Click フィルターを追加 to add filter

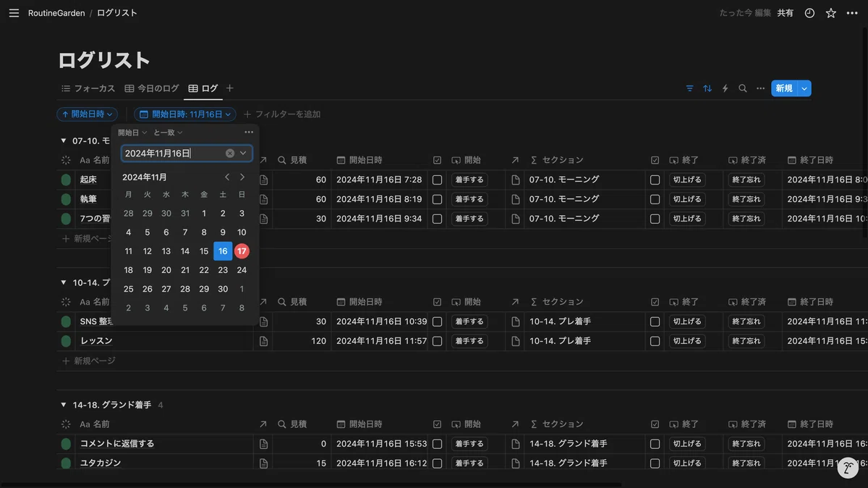pos(282,114)
